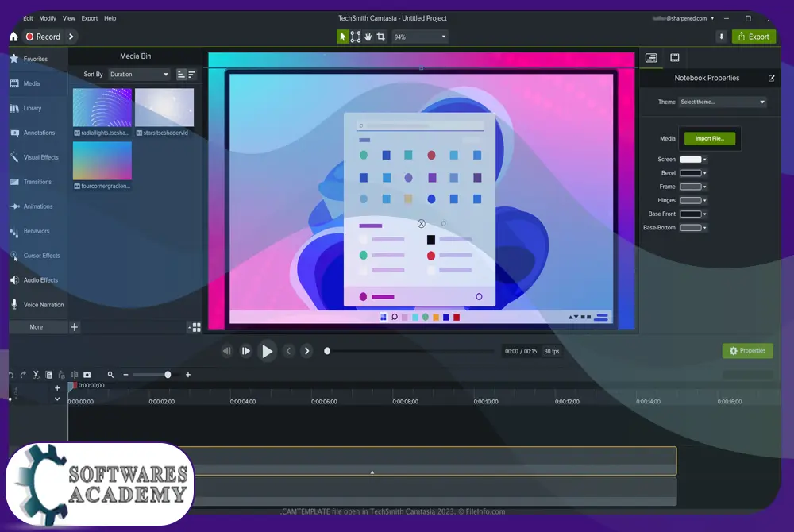Select the stars.tscshadervid thumbnail
The width and height of the screenshot is (794, 532).
[164, 107]
